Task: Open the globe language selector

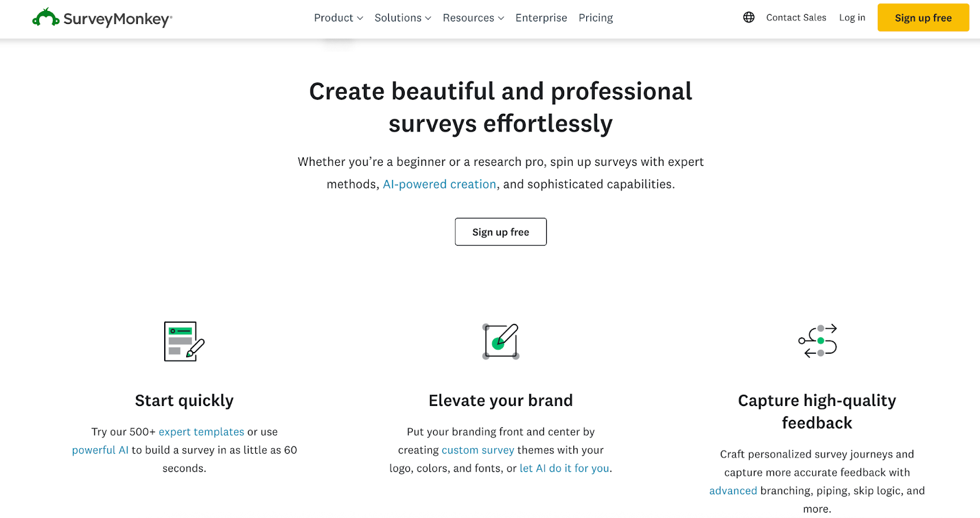Action: coord(748,18)
